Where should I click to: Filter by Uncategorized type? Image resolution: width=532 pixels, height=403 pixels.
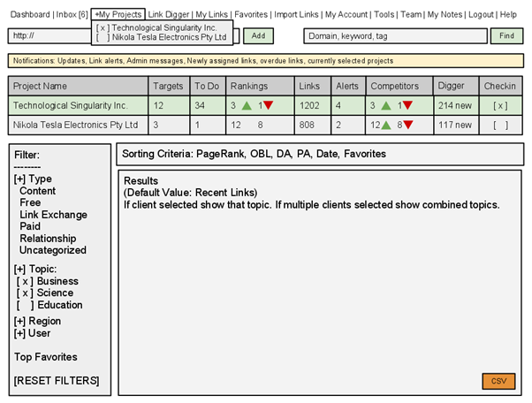[x=53, y=250]
